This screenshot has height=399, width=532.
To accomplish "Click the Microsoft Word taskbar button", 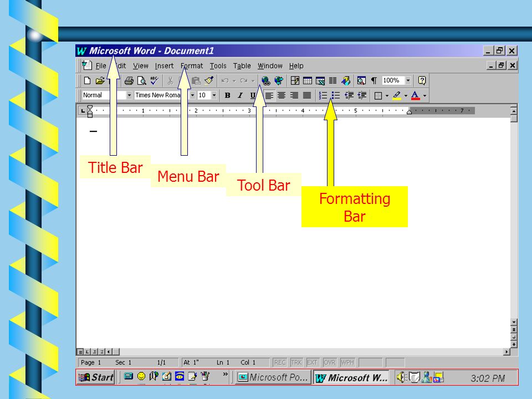I will 351,377.
